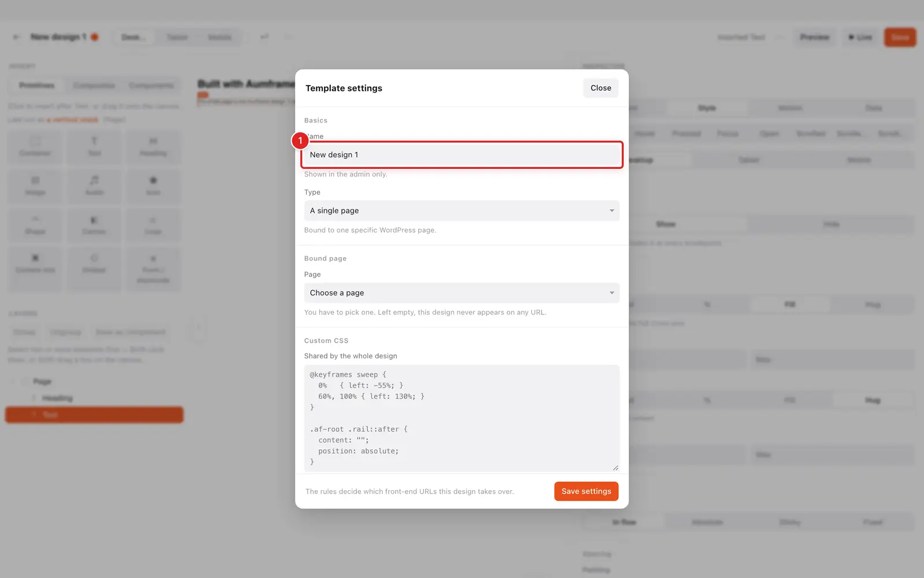Switch to the Mobile breakpoint in the top bar
Image resolution: width=924 pixels, height=578 pixels.
click(219, 37)
